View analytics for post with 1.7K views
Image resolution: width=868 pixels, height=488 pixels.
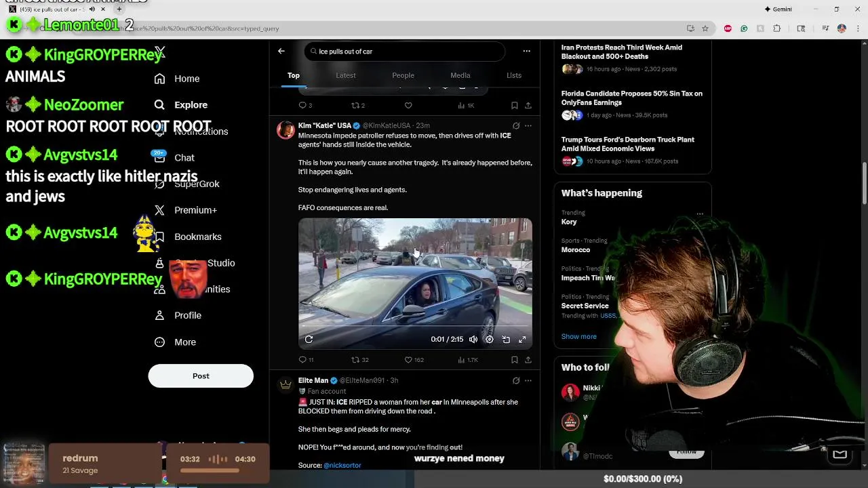pyautogui.click(x=467, y=360)
